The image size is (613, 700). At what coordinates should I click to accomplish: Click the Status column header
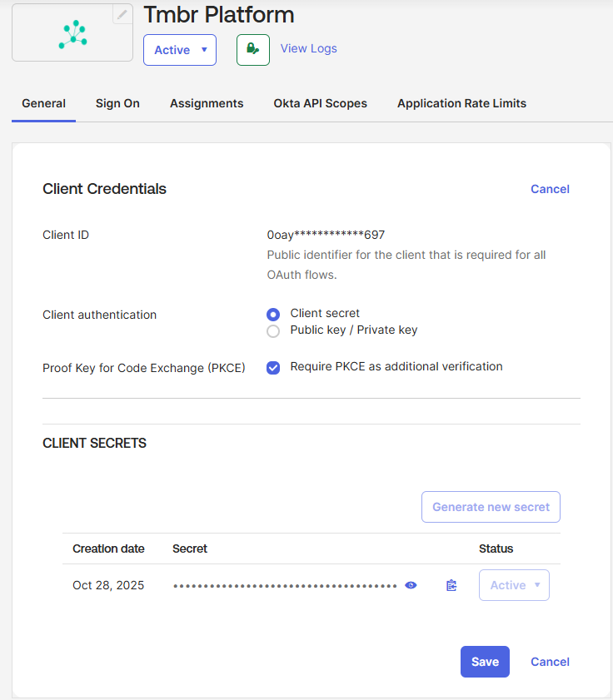point(496,549)
